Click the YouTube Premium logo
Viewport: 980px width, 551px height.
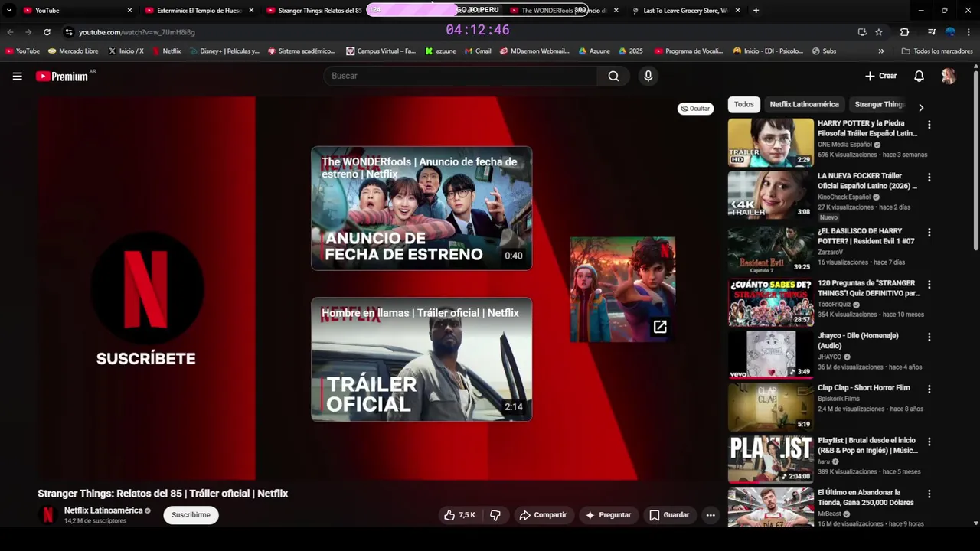click(63, 76)
